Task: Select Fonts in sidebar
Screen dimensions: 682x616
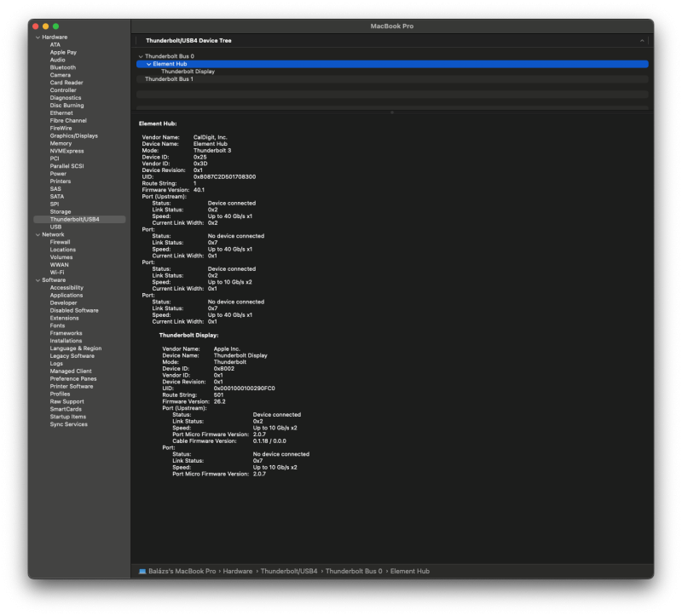Action: pos(57,325)
